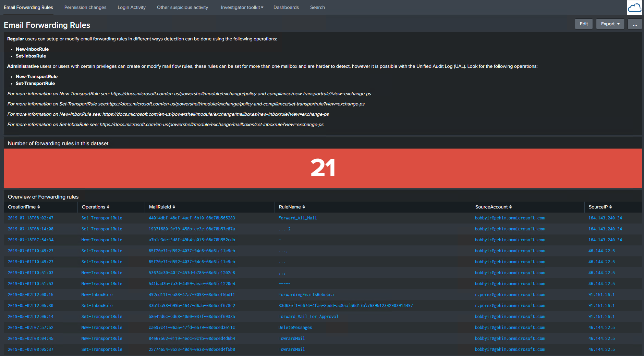Select creation time 2019-07-18T08:02:47
Viewport: 644px width, 356px height.
[31, 218]
